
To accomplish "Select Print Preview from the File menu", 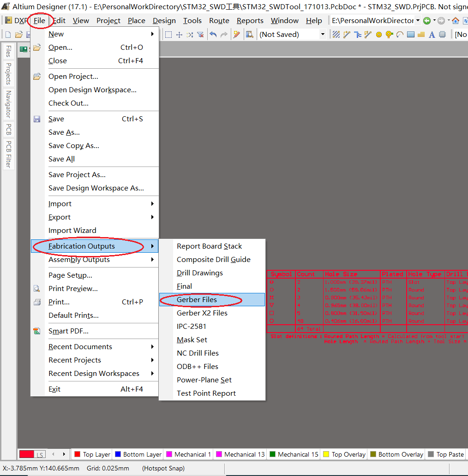I will click(x=95, y=288).
